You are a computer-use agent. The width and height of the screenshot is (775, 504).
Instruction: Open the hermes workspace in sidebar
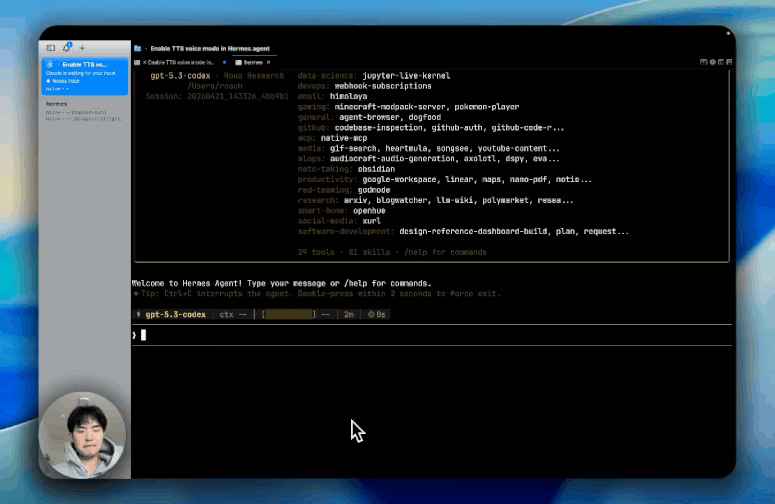pyautogui.click(x=84, y=111)
